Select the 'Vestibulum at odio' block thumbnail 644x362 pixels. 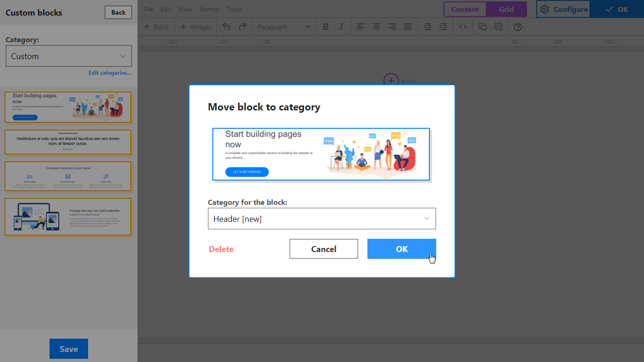(68, 142)
